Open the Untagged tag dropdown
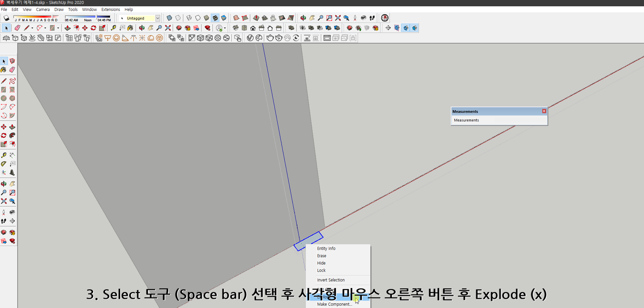This screenshot has height=308, width=644. click(158, 18)
